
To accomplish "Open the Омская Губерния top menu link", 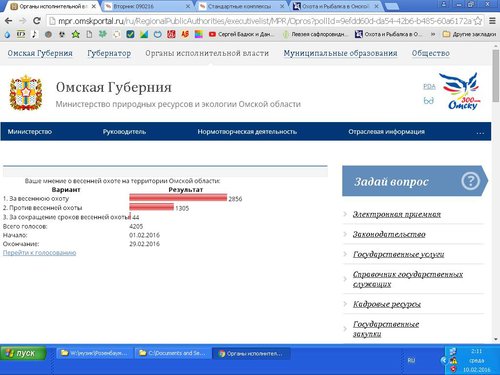I will pyautogui.click(x=40, y=53).
